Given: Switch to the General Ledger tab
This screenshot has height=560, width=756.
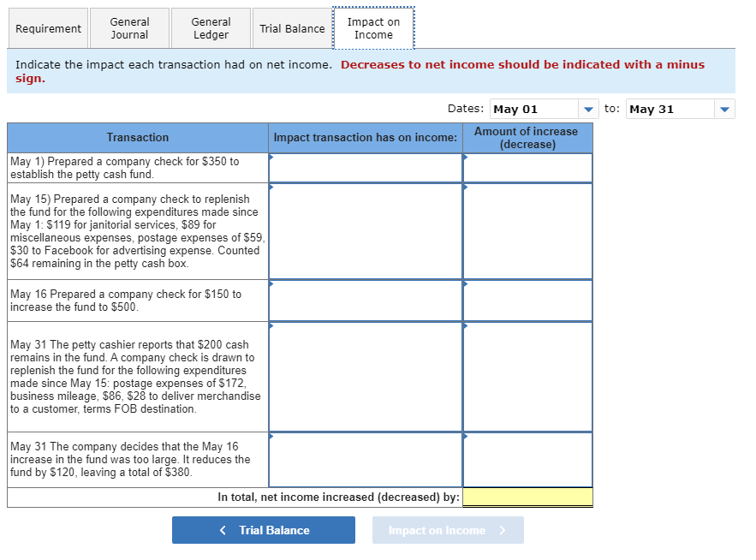Looking at the screenshot, I should 210,27.
